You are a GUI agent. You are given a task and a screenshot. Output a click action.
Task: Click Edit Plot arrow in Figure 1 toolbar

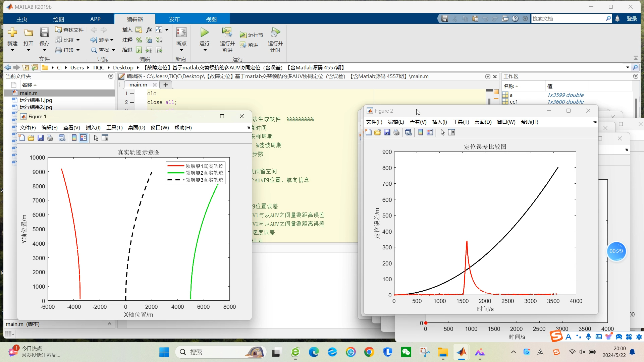[x=96, y=138]
